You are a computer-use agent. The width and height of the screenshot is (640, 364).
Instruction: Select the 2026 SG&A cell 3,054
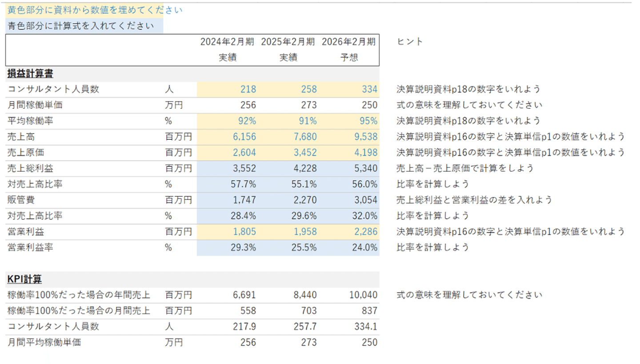pos(349,200)
